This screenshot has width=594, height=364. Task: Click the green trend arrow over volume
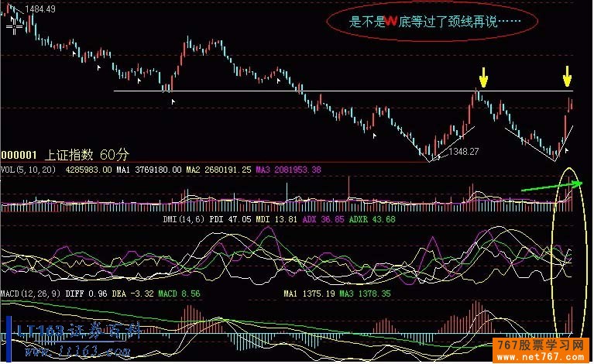click(551, 186)
